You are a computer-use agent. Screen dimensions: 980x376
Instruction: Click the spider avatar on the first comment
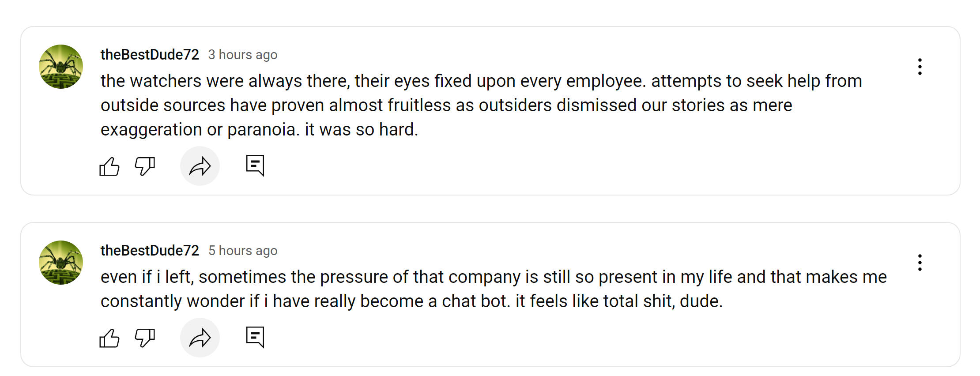(61, 67)
